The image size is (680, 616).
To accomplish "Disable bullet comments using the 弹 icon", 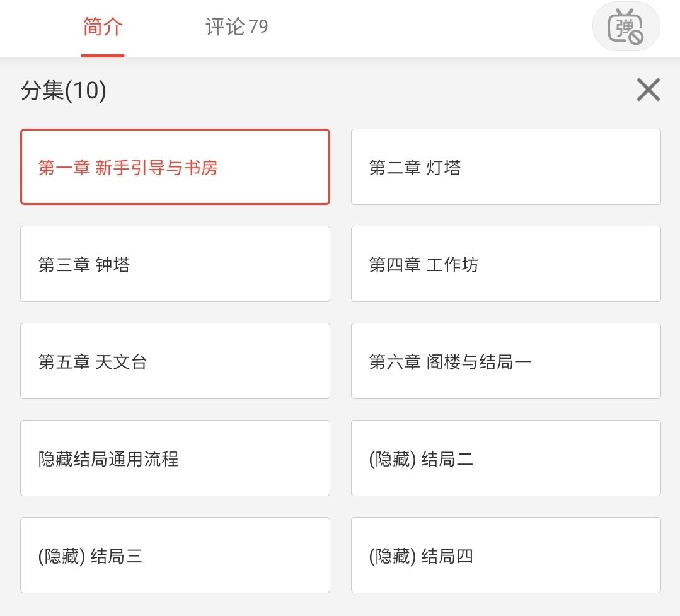I will (x=625, y=27).
